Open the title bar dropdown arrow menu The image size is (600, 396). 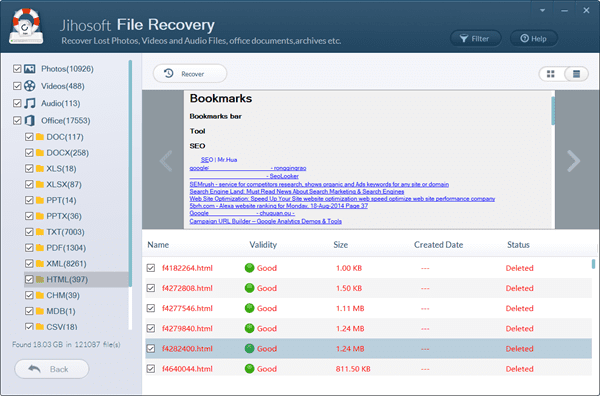pyautogui.click(x=543, y=11)
